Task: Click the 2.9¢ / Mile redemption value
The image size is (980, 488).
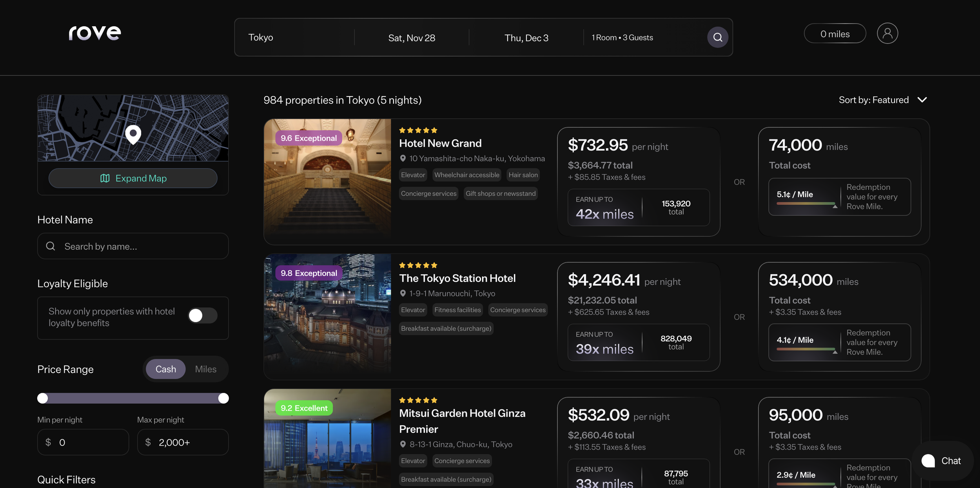Action: [796, 475]
